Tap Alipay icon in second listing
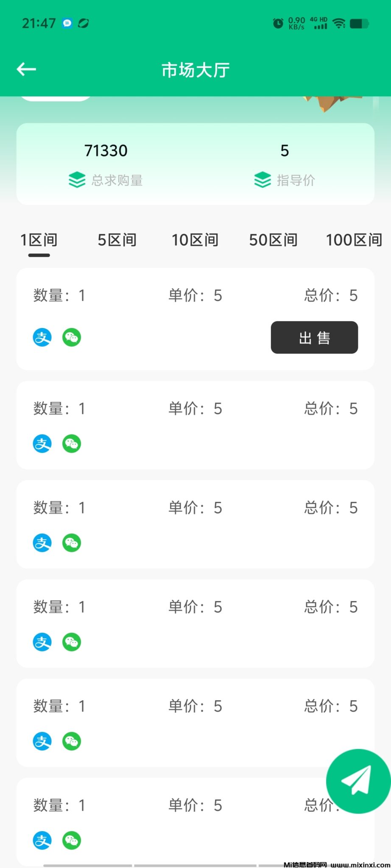This screenshot has width=391, height=868. point(42,444)
